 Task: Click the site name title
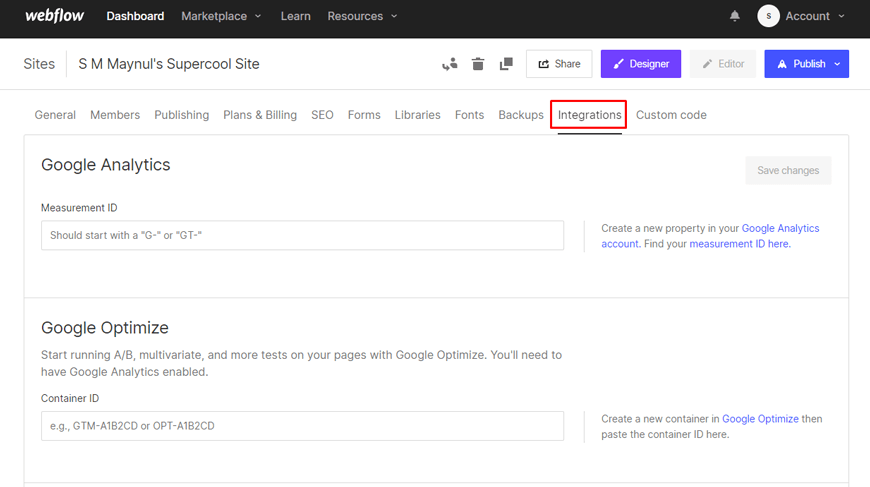(169, 64)
